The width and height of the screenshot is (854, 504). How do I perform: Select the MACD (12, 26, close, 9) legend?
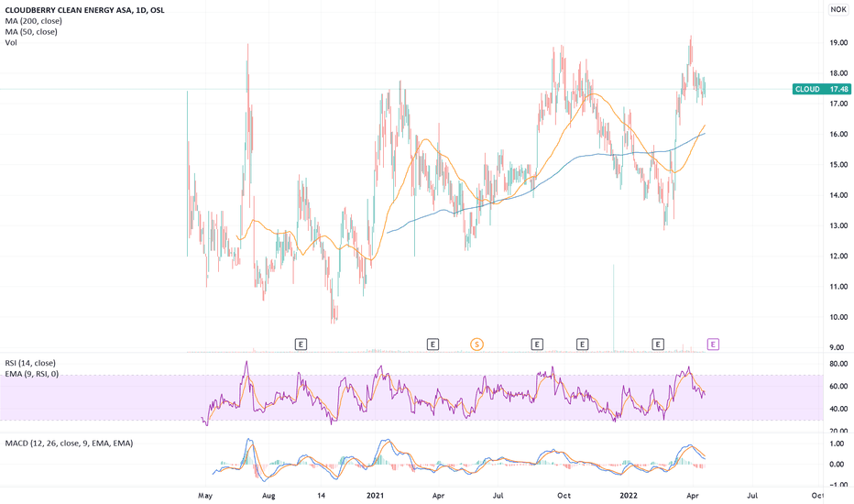(x=69, y=443)
